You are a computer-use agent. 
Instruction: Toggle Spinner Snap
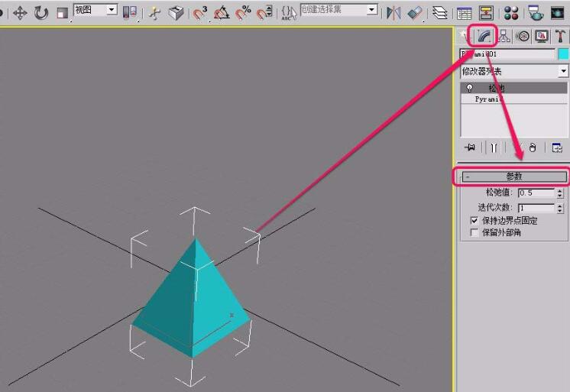(264, 14)
